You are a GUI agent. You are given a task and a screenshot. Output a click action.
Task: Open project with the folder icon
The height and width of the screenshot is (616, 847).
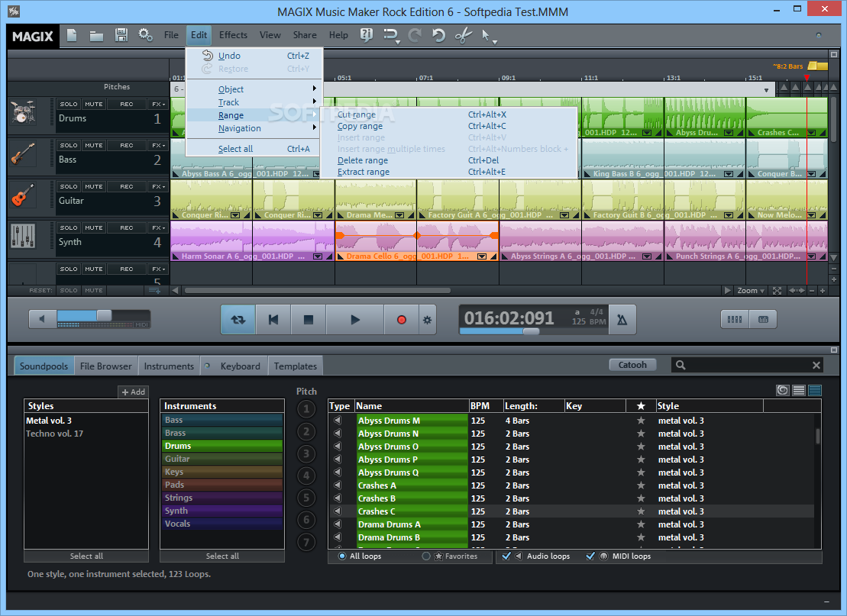pos(96,36)
